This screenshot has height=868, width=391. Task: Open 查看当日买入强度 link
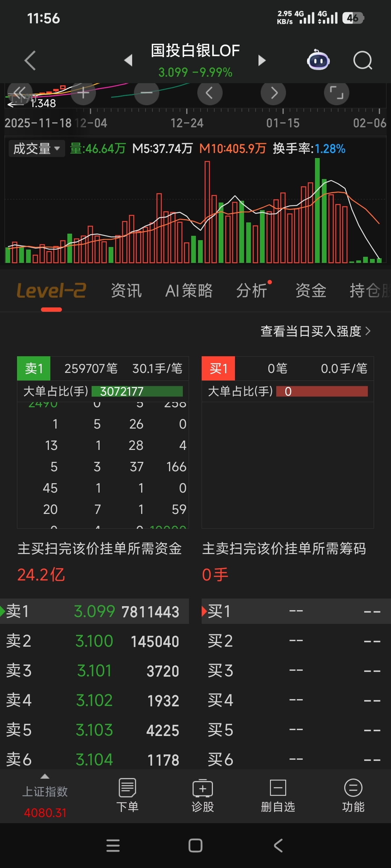(x=315, y=331)
